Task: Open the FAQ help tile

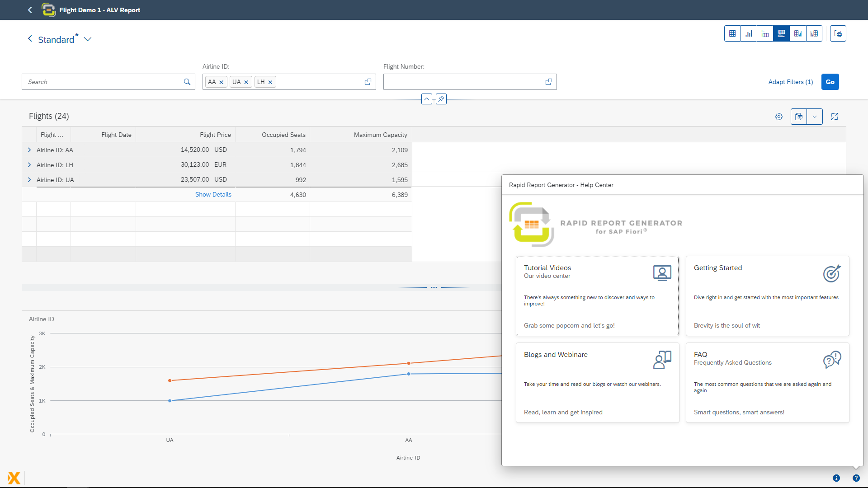Action: click(767, 383)
